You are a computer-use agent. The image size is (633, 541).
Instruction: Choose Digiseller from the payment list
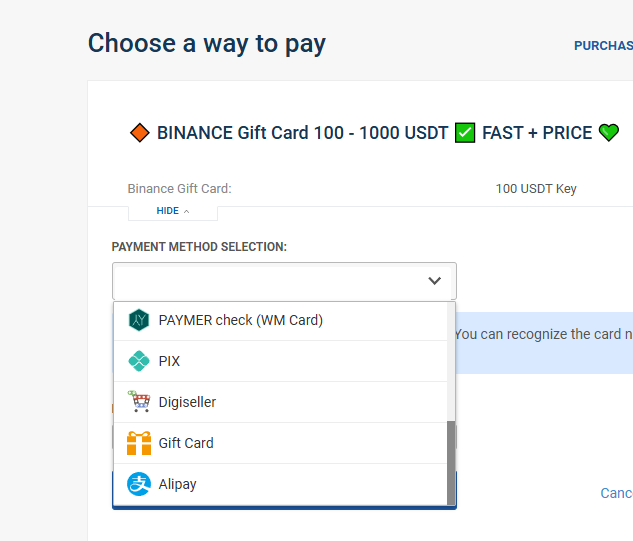coord(187,402)
